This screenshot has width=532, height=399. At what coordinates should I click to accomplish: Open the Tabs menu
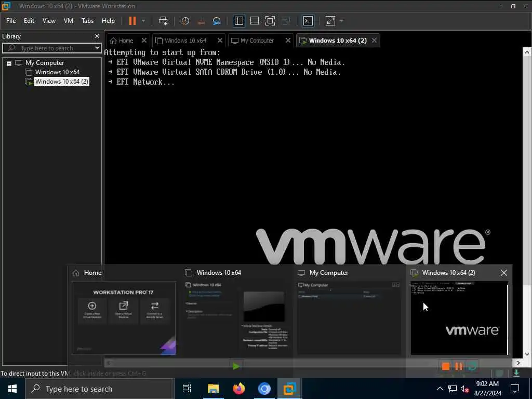point(87,21)
